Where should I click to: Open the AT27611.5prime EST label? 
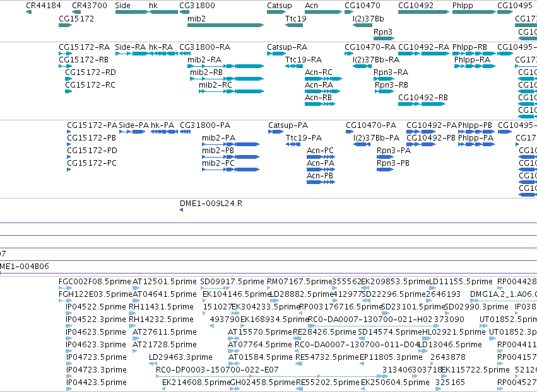point(165,331)
